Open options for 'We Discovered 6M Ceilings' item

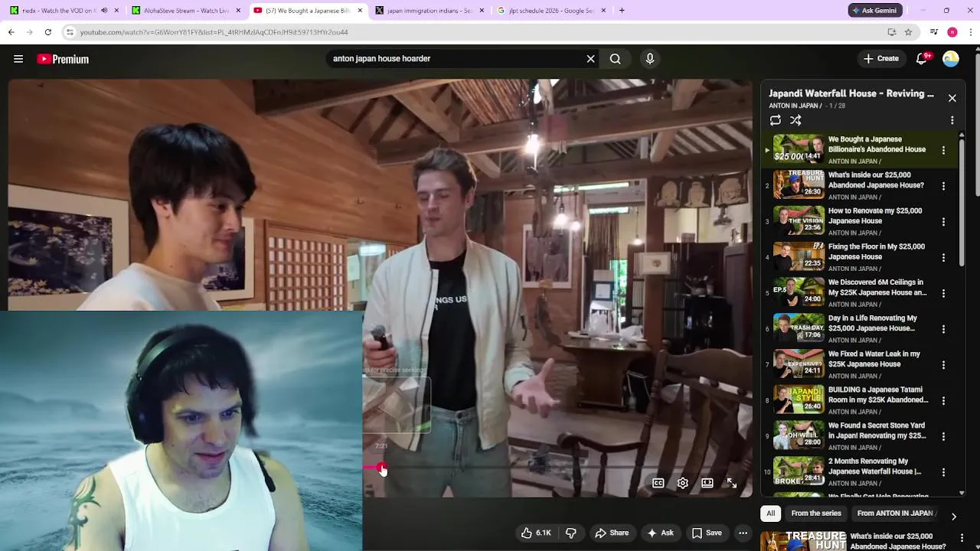pyautogui.click(x=943, y=293)
